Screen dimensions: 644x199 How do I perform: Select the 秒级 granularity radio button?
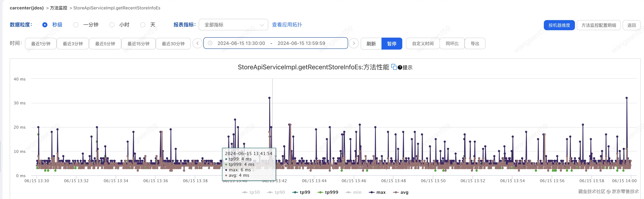pyautogui.click(x=45, y=25)
